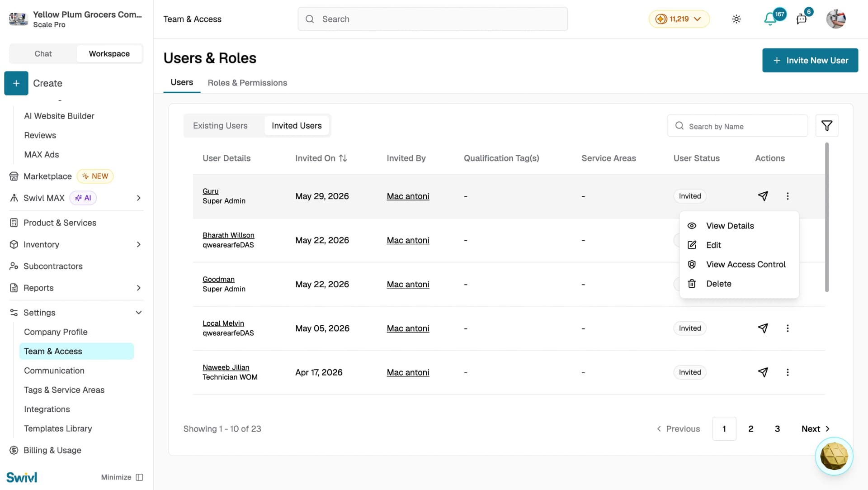Select View Details in context menu
Screen dimensions: 868x490
739,226
